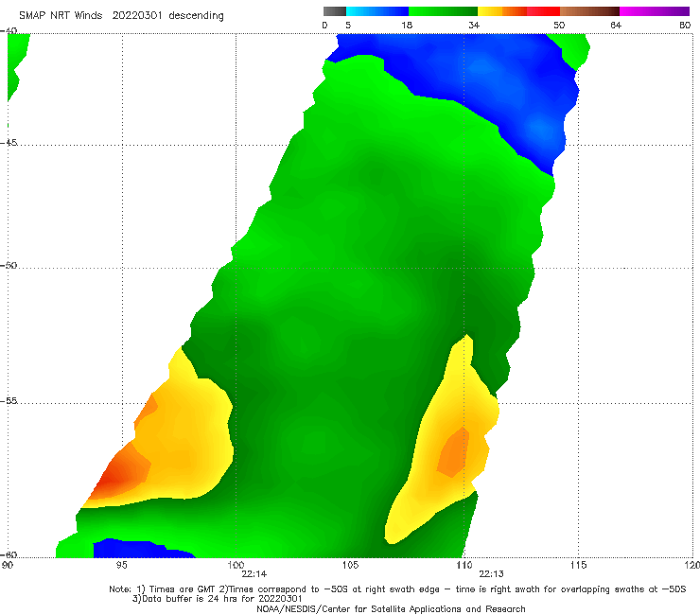Click the color scale label '5'

(348, 26)
